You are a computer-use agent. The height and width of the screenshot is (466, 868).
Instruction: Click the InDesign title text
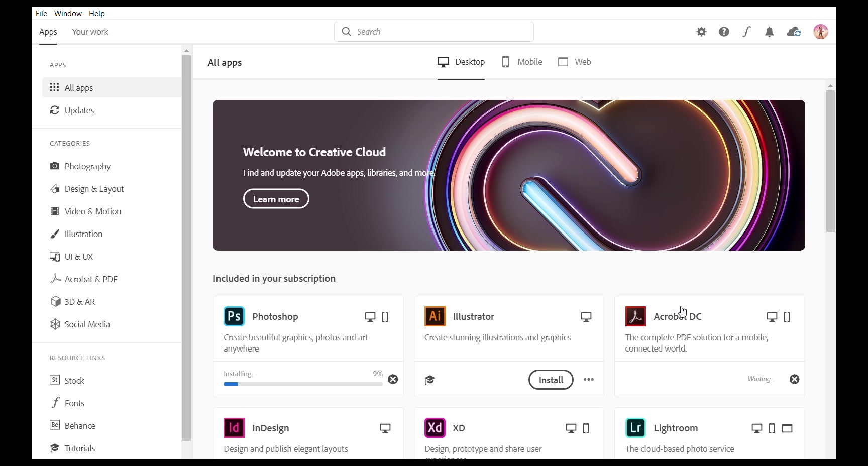271,428
